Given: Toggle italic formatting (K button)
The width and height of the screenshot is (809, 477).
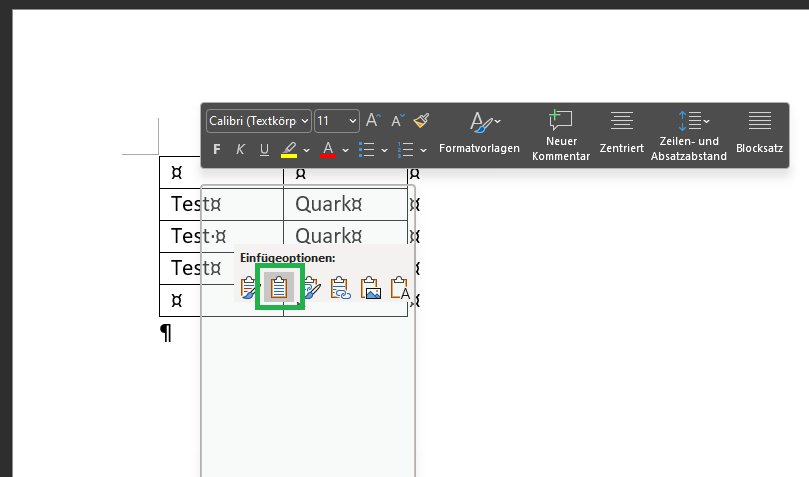Looking at the screenshot, I should click(x=240, y=150).
